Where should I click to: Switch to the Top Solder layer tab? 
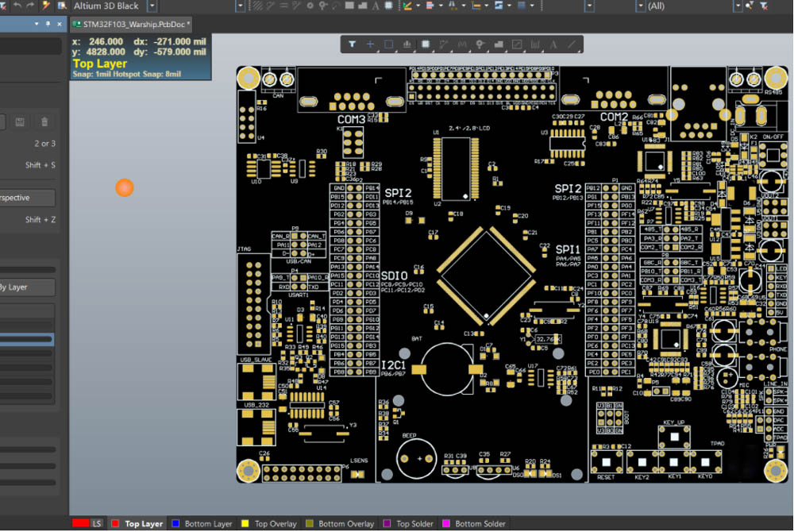pos(409,524)
